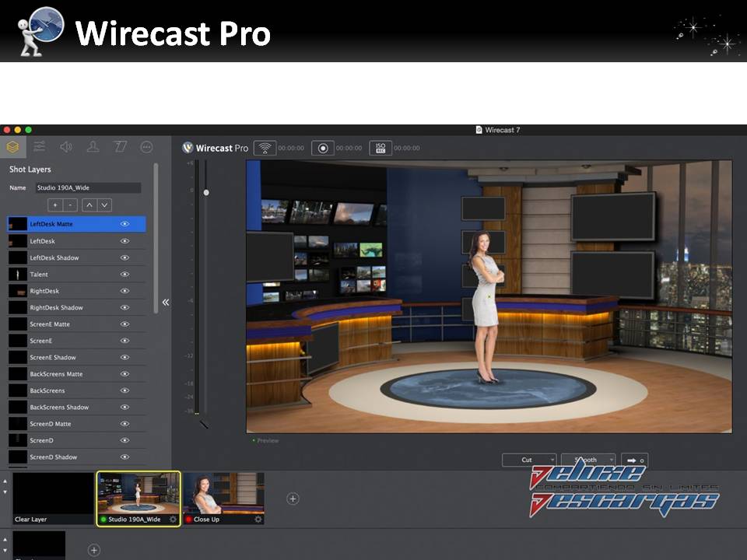The width and height of the screenshot is (747, 560).
Task: Toggle the Talent layer eye icon
Action: coord(124,275)
